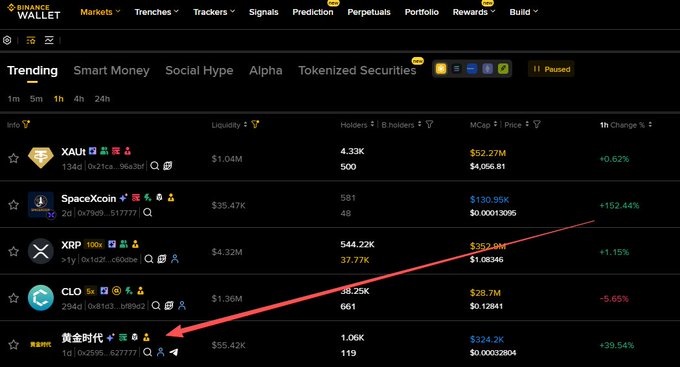
Task: Expand the Markets dropdown menu
Action: pyautogui.click(x=100, y=12)
